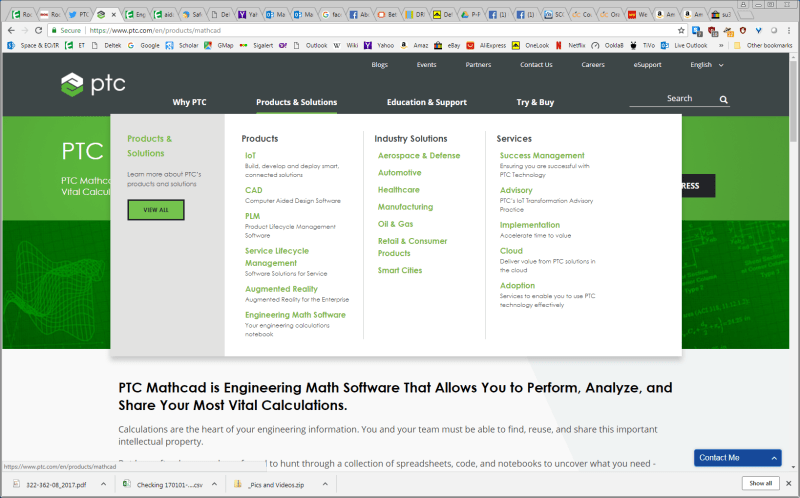Image resolution: width=800 pixels, height=498 pixels.
Task: Open the Products & Solutions menu
Action: (x=296, y=102)
